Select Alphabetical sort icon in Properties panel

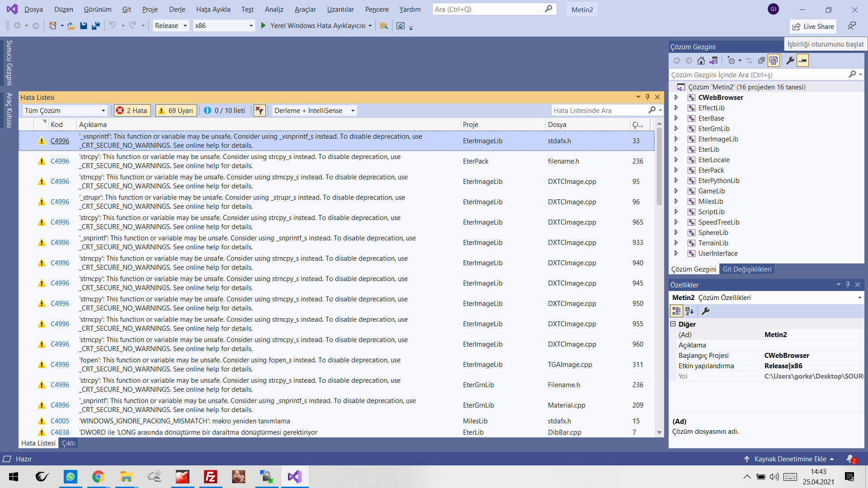tap(689, 311)
